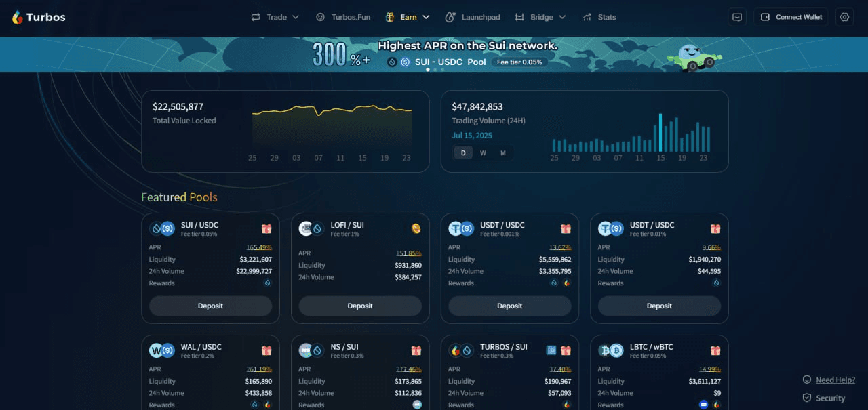Click the 151.85% APR value
This screenshot has width=868, height=410.
pos(409,253)
